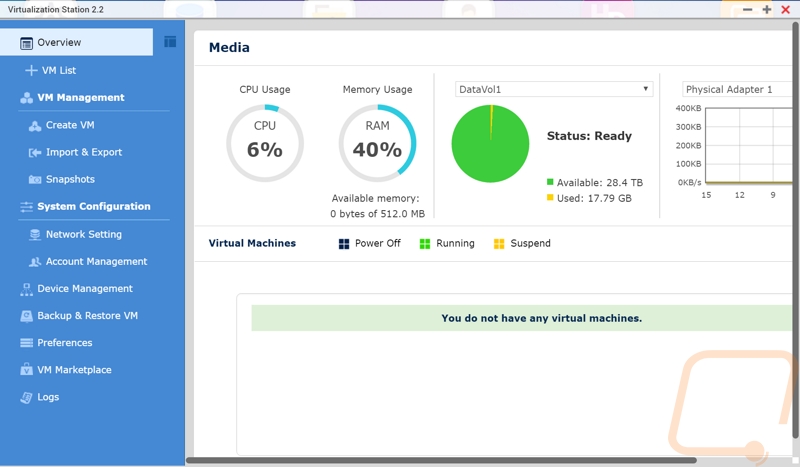800x467 pixels.
Task: Open Device Management
Action: (85, 288)
